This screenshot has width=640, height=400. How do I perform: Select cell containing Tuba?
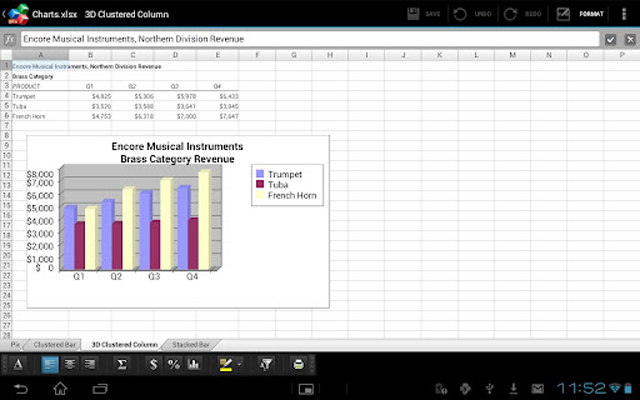pyautogui.click(x=40, y=106)
